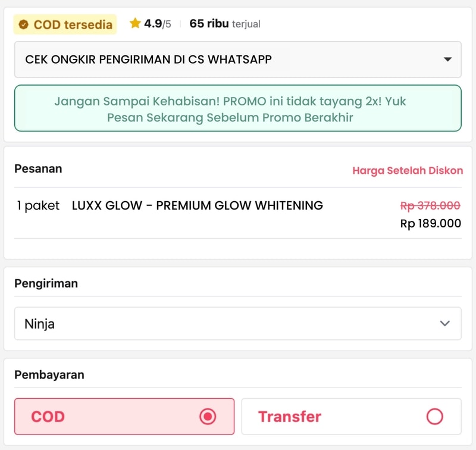Click the Ninja dropdown chevron icon
The width and height of the screenshot is (476, 450).
click(x=444, y=323)
